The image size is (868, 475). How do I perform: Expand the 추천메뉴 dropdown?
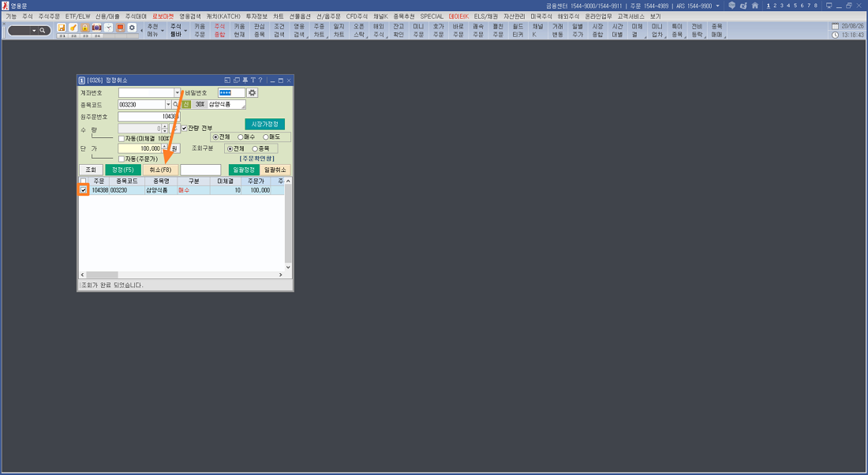(163, 31)
